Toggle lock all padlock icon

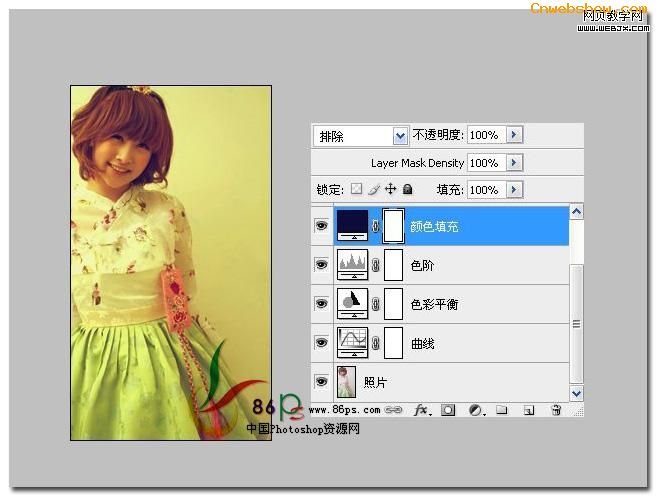click(407, 189)
